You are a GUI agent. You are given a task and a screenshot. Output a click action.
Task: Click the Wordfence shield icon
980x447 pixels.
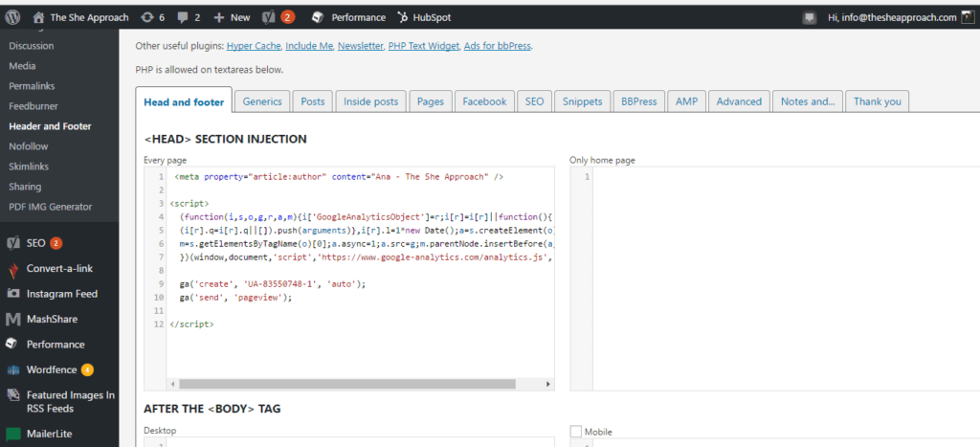tap(13, 370)
